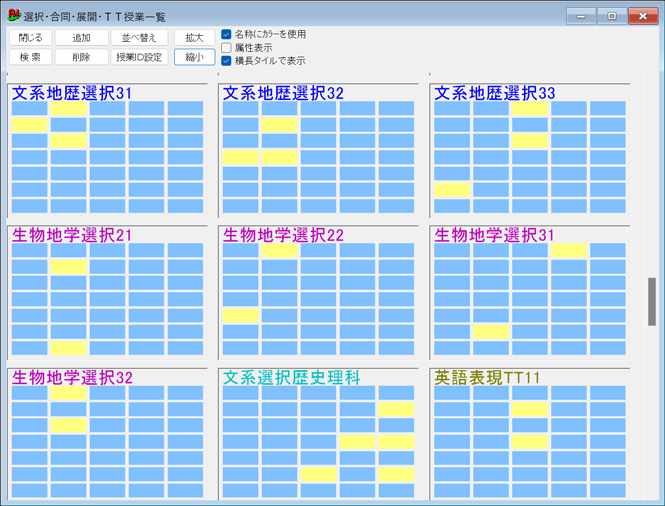The width and height of the screenshot is (665, 506).
Task: Enable the 属性表示 checkbox
Action: tap(227, 47)
